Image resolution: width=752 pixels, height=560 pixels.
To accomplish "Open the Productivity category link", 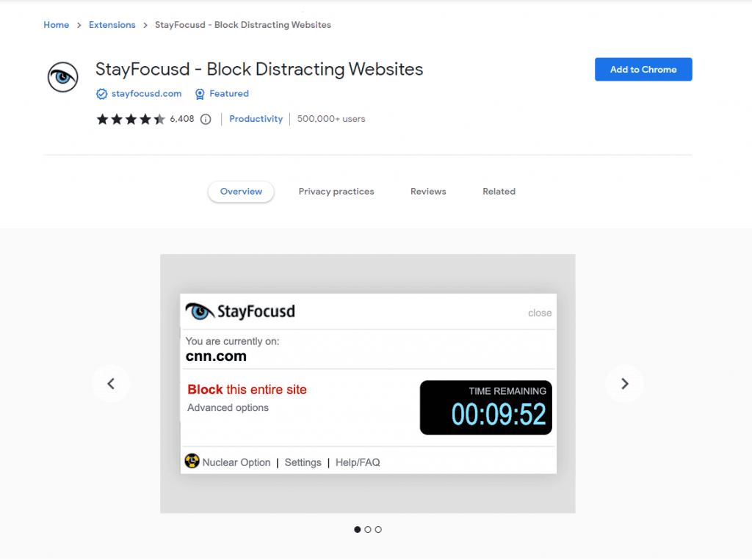I will 256,119.
